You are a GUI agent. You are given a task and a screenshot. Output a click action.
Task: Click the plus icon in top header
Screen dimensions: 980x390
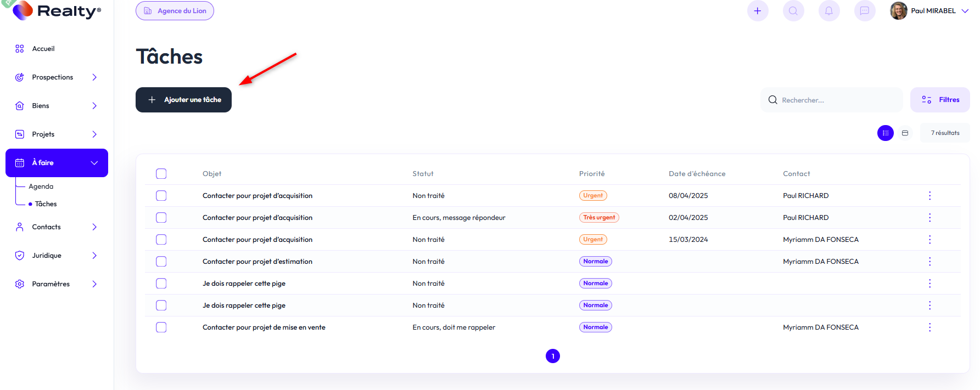[758, 11]
